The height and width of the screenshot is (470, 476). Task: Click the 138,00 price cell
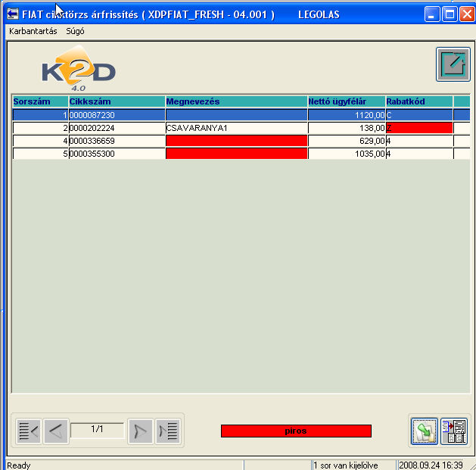(x=347, y=128)
